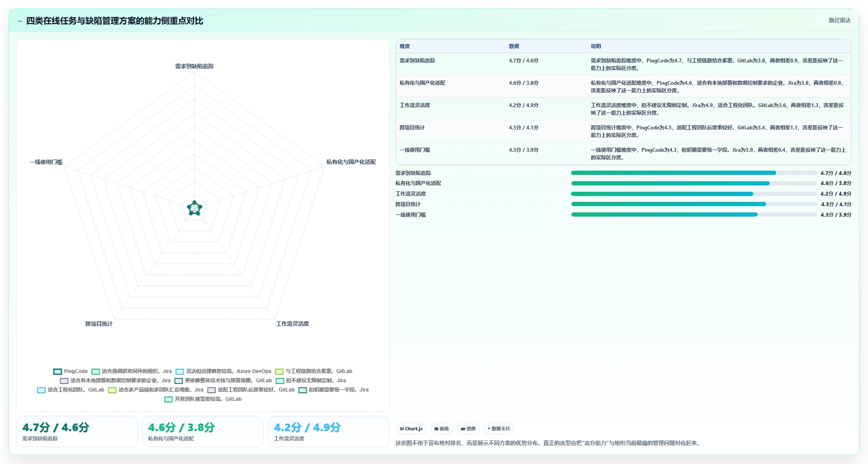Toggle legend item 适配工程团队后效果较好。GitLab
The height and width of the screenshot is (464, 868).
[251, 390]
